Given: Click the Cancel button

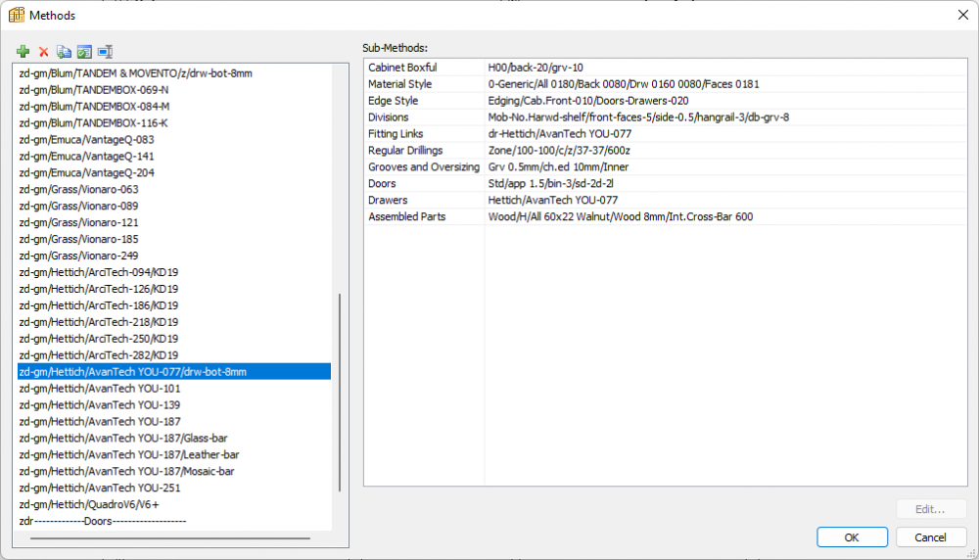Looking at the screenshot, I should coord(930,537).
